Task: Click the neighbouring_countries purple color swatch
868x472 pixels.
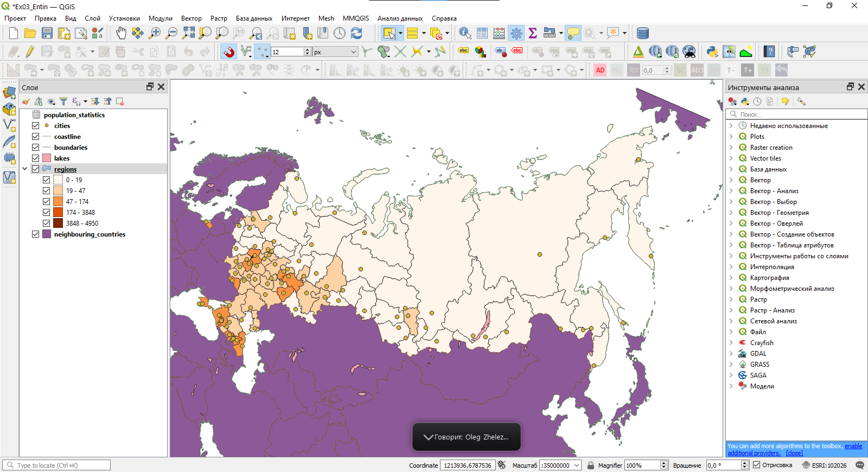Action: [47, 234]
